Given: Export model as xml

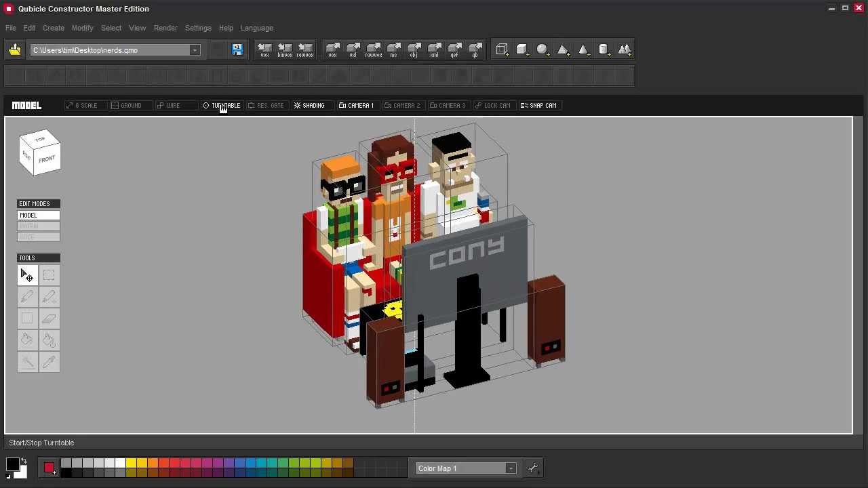Looking at the screenshot, I should [x=435, y=50].
